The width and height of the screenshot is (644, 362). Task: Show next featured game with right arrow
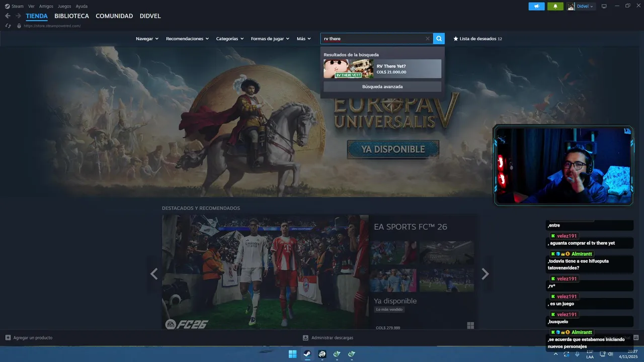pyautogui.click(x=485, y=274)
